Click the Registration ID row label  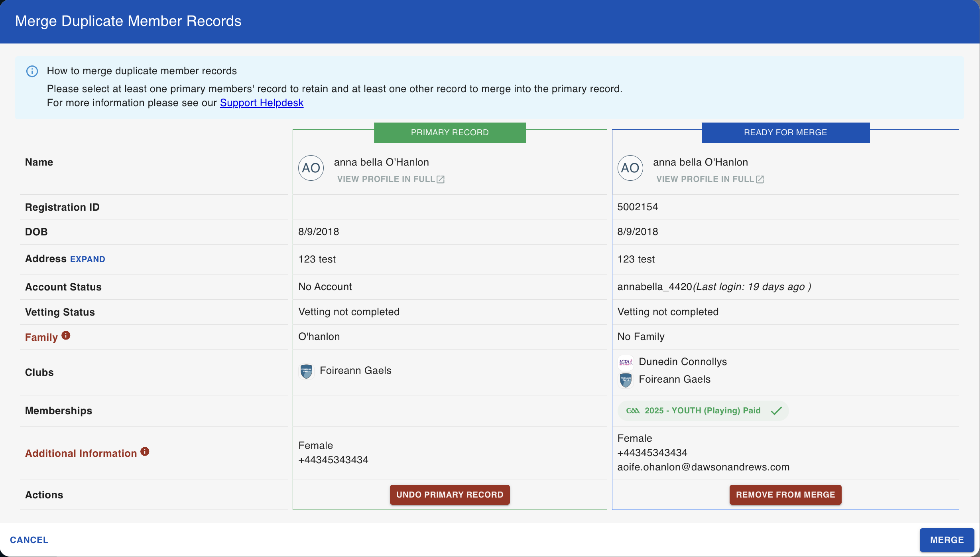pos(62,207)
